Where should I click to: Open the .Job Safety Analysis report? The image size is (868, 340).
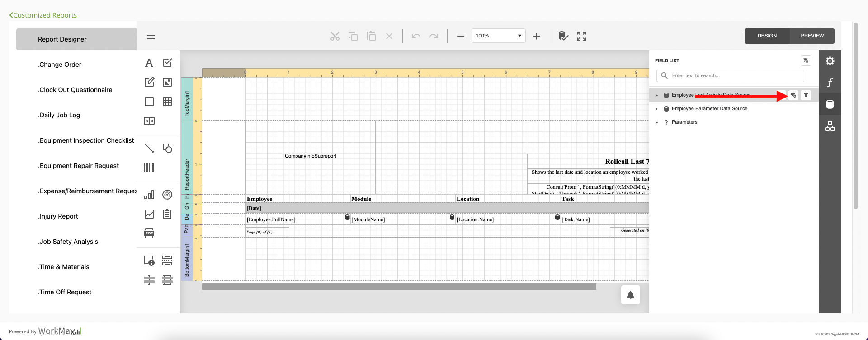click(68, 242)
